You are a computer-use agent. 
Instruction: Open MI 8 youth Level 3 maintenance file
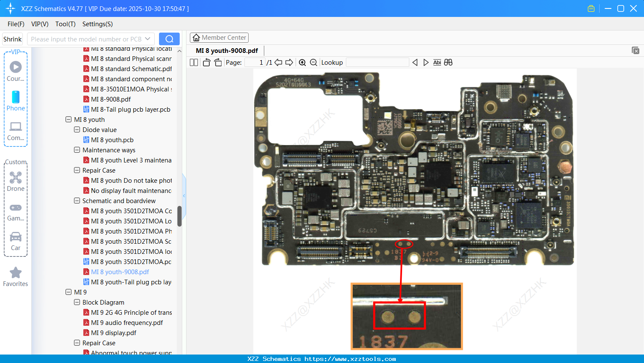pyautogui.click(x=131, y=160)
